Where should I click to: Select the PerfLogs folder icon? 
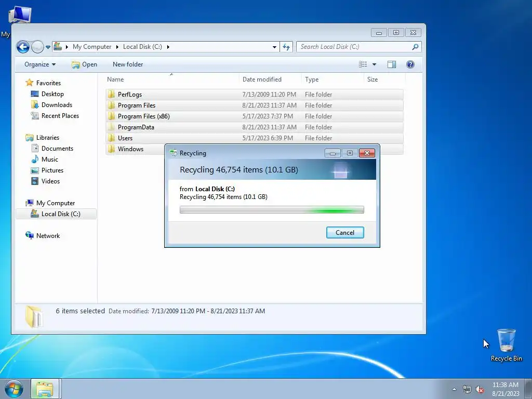tap(111, 95)
